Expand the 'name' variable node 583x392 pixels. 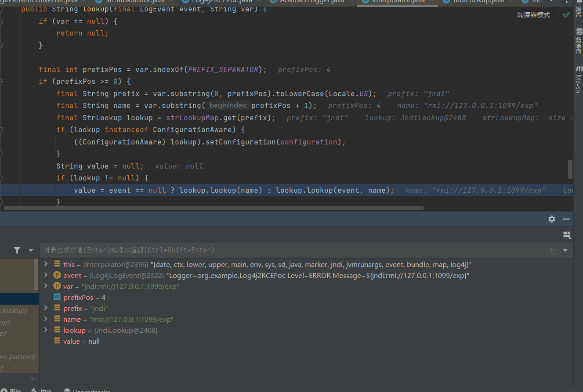coord(46,319)
